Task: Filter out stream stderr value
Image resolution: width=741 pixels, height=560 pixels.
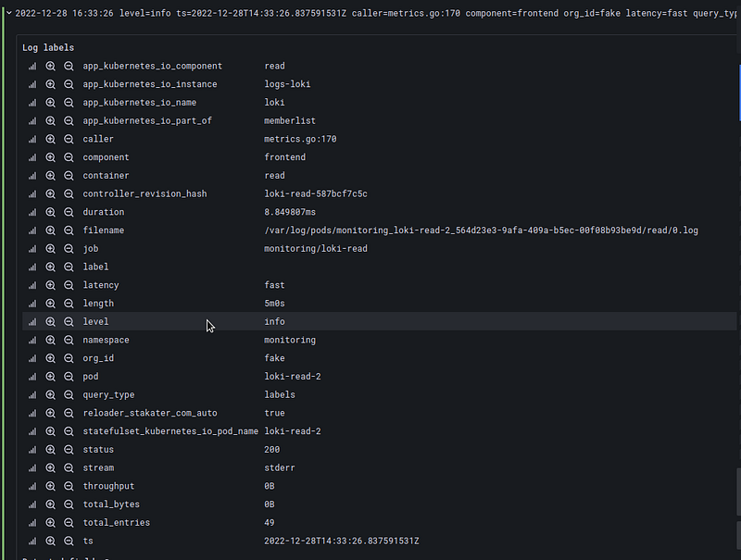Action: 69,468
